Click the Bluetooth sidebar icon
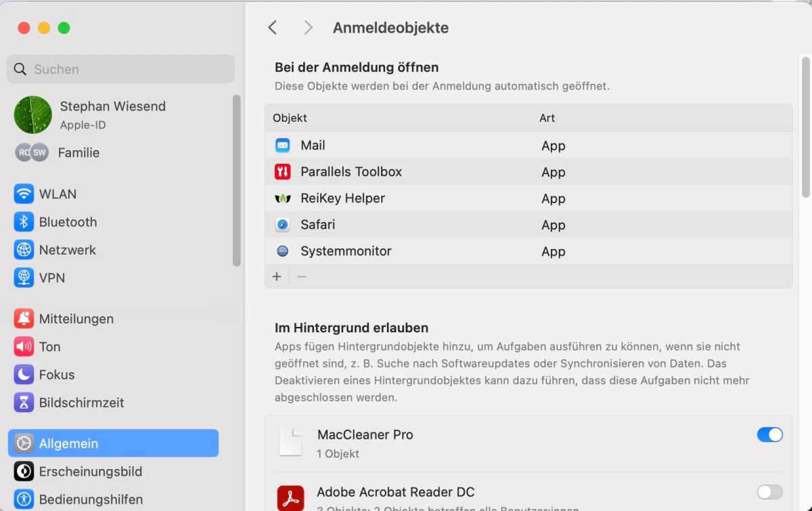The width and height of the screenshot is (812, 511). [x=24, y=222]
